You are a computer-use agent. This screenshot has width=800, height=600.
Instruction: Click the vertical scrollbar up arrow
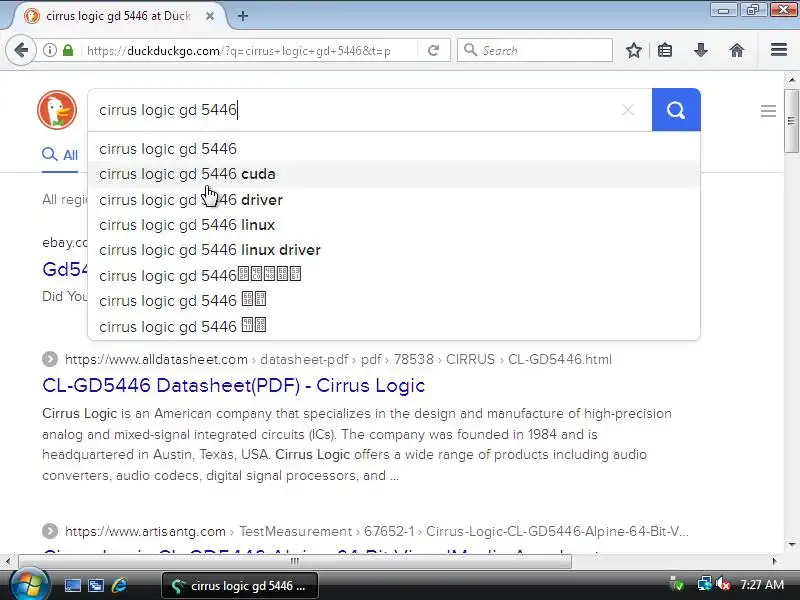(791, 80)
